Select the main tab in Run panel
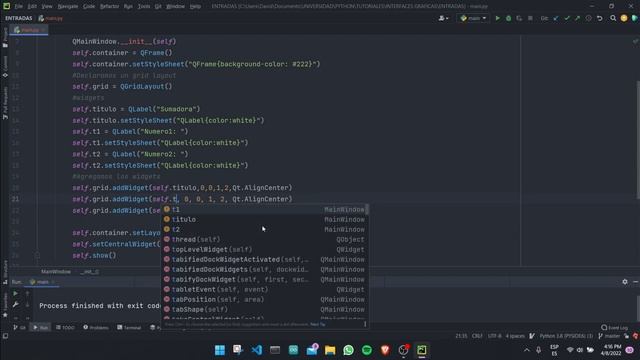This screenshot has width=640, height=360. [x=42, y=282]
